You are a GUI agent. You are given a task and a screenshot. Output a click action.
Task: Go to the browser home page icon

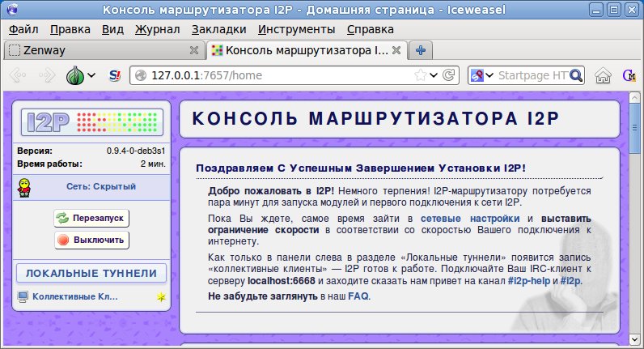click(x=603, y=75)
